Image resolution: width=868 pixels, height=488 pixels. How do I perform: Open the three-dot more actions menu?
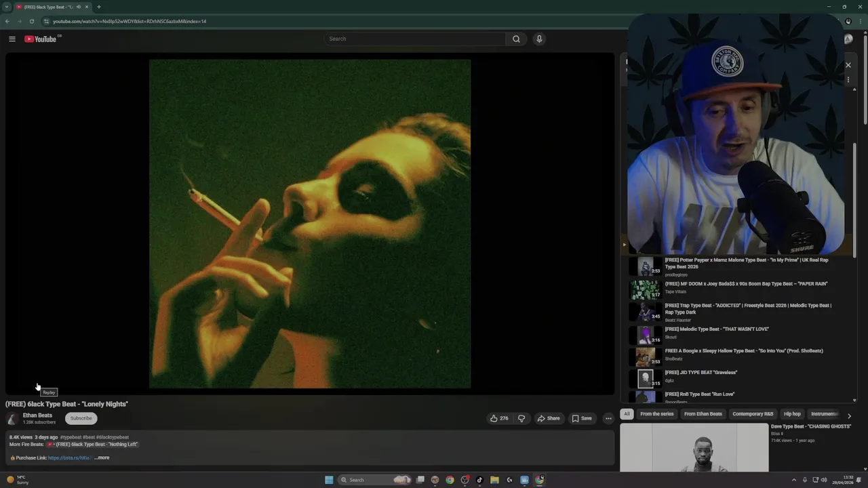point(608,418)
